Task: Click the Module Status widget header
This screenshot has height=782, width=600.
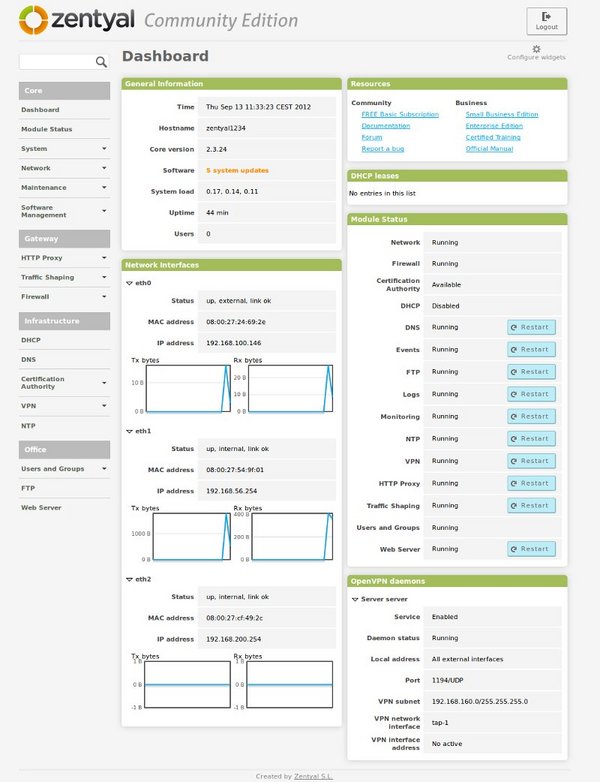Action: 457,219
